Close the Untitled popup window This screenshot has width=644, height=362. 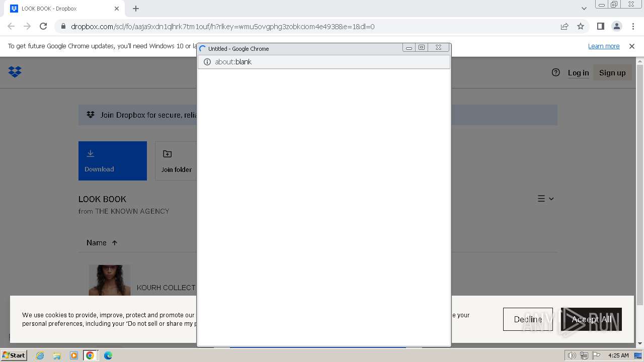coord(438,48)
